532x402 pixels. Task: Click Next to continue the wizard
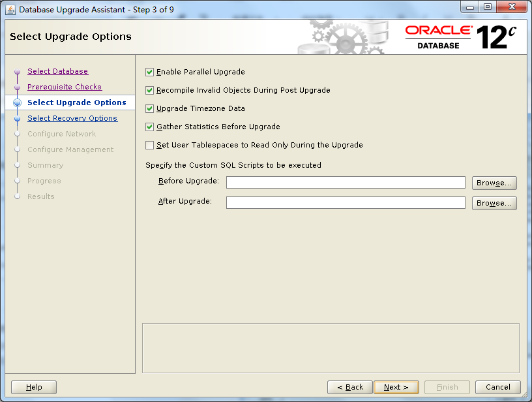pos(396,387)
